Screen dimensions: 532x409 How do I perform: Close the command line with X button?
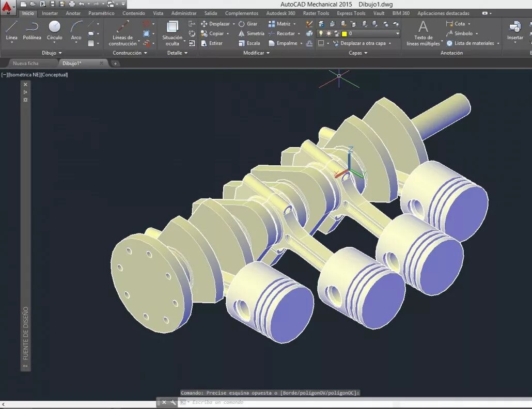[164, 402]
